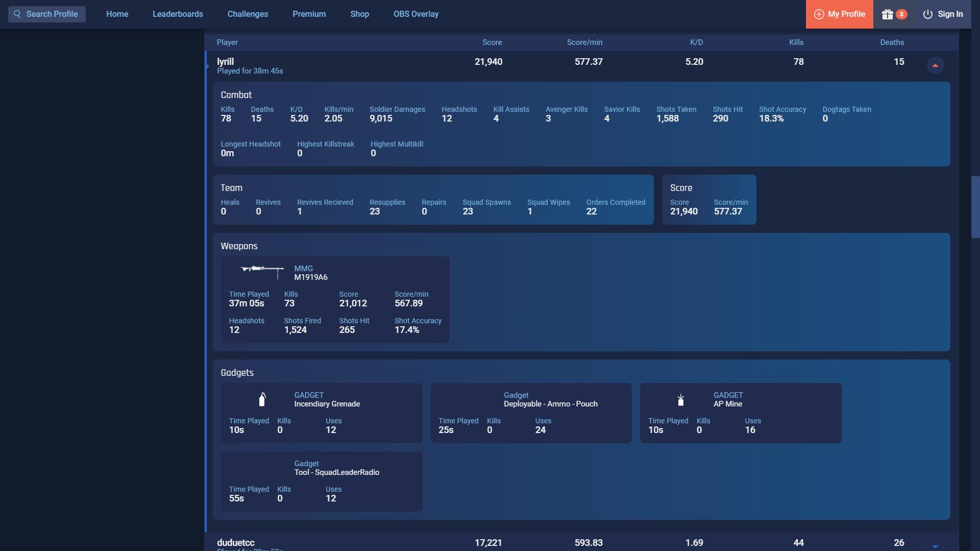Click the Deployable - Ammo - Pouch name
This screenshot has height=551, width=980.
point(551,404)
